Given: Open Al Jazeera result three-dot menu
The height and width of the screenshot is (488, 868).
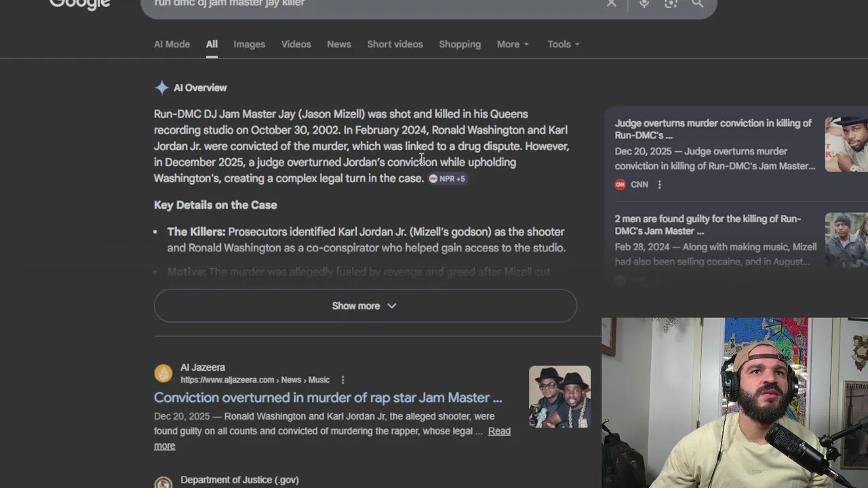Looking at the screenshot, I should (x=342, y=380).
